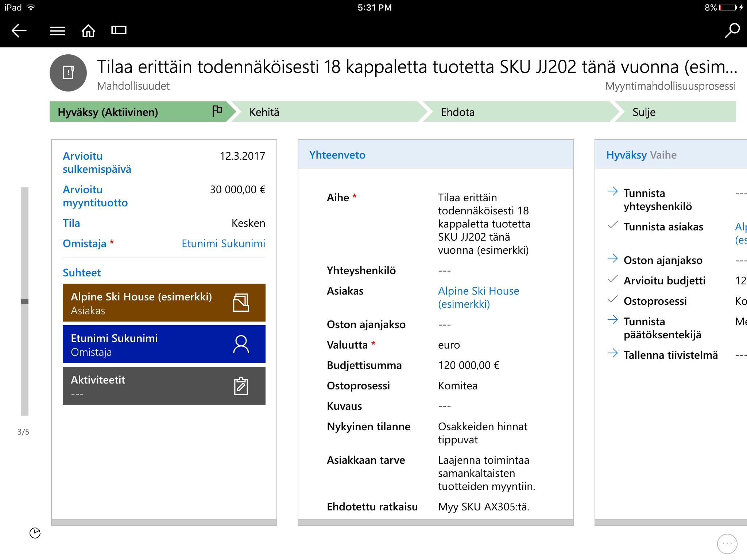Click the Tila value Kesken
The width and height of the screenshot is (747, 560).
(248, 223)
